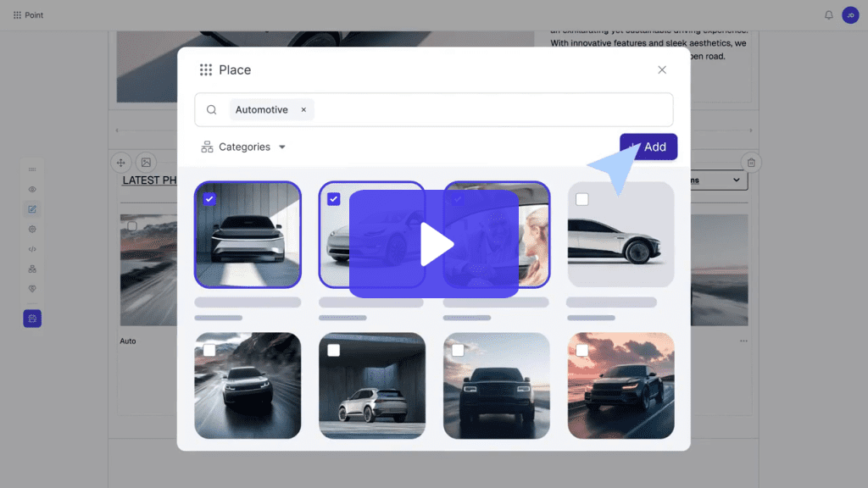The height and width of the screenshot is (488, 868).
Task: Toggle the eye preview icon in sidebar
Action: [x=32, y=190]
